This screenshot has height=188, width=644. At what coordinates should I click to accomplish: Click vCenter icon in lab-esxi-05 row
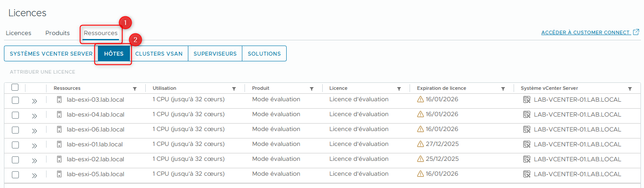click(x=527, y=174)
